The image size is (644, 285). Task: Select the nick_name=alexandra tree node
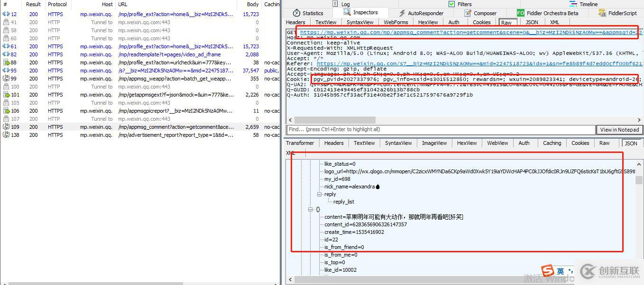(x=352, y=187)
